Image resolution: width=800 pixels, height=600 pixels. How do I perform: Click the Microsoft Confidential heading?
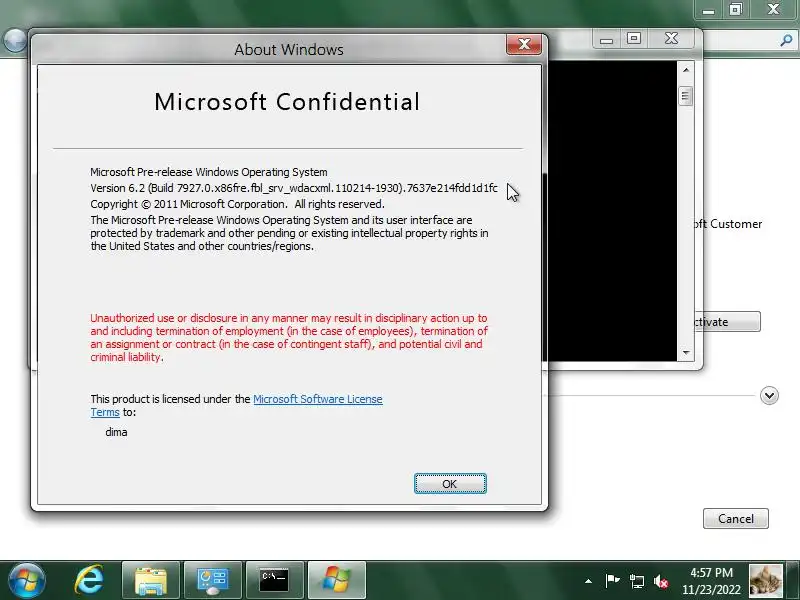click(x=287, y=102)
